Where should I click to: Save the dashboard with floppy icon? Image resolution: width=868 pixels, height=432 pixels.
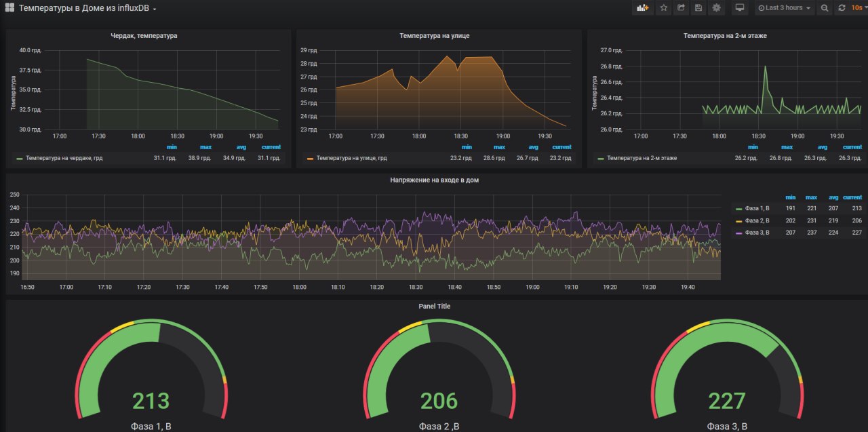click(x=698, y=8)
